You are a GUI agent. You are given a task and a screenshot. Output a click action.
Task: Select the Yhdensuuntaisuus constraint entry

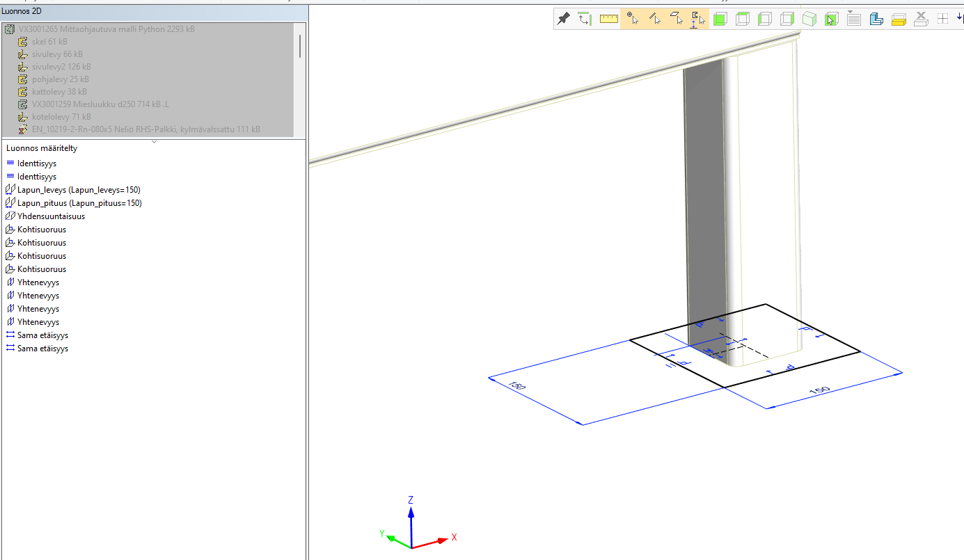click(x=51, y=216)
